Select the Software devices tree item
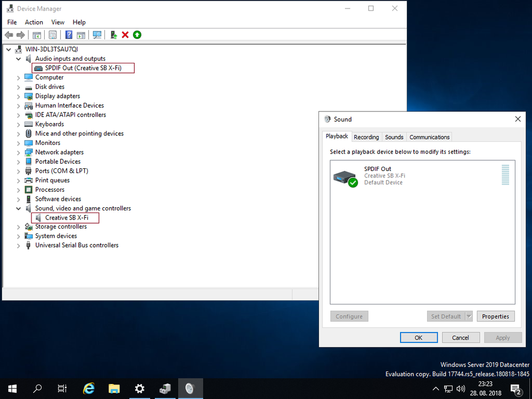Viewport: 532px width, 399px height. click(x=58, y=199)
